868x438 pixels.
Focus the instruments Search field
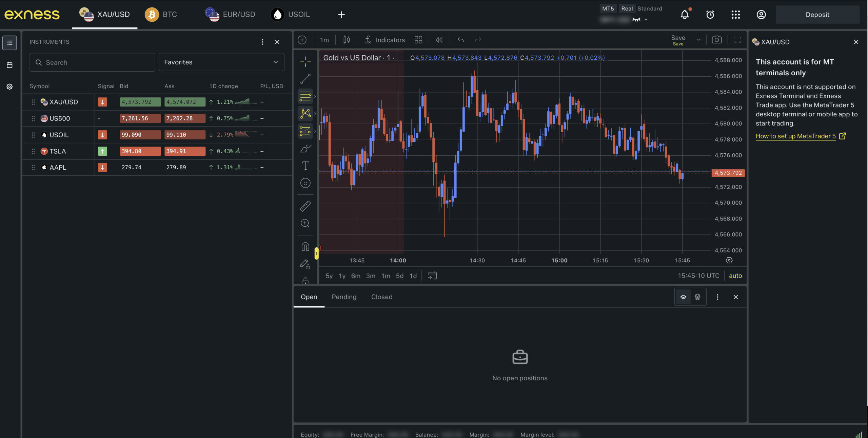pos(92,62)
